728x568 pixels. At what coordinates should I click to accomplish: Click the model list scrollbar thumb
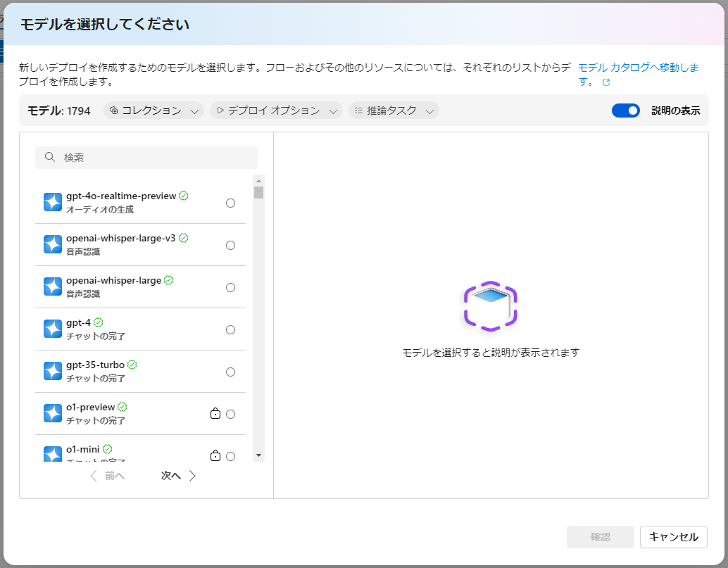(258, 192)
